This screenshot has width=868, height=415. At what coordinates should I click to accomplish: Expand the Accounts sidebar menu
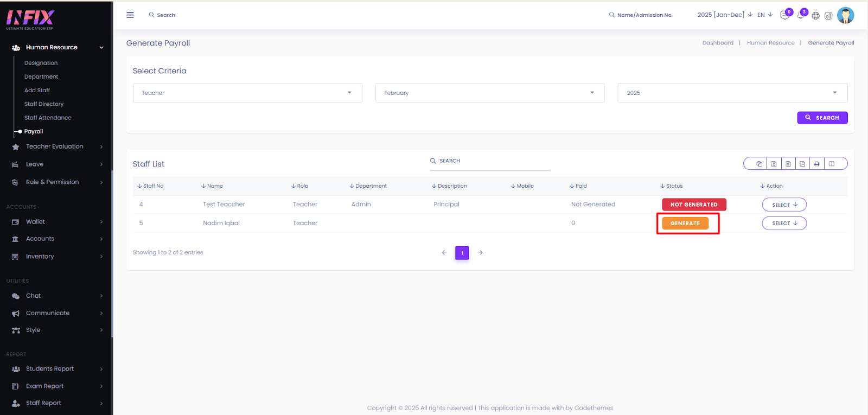pyautogui.click(x=57, y=239)
